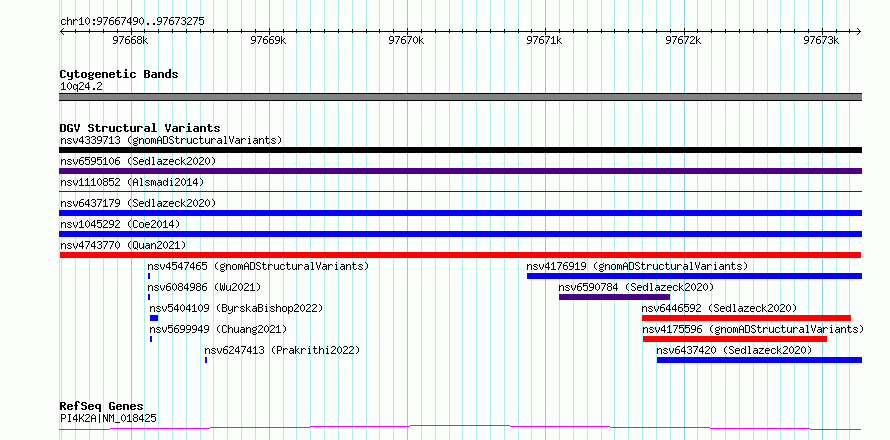
Task: Click the nsv5699949 (Chuang2021) label
Action: 219,329
